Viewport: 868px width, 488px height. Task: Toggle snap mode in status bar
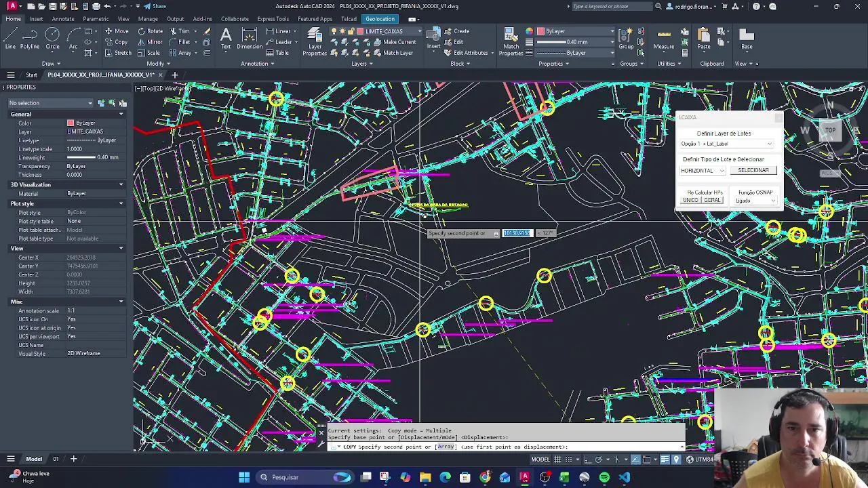click(x=568, y=460)
